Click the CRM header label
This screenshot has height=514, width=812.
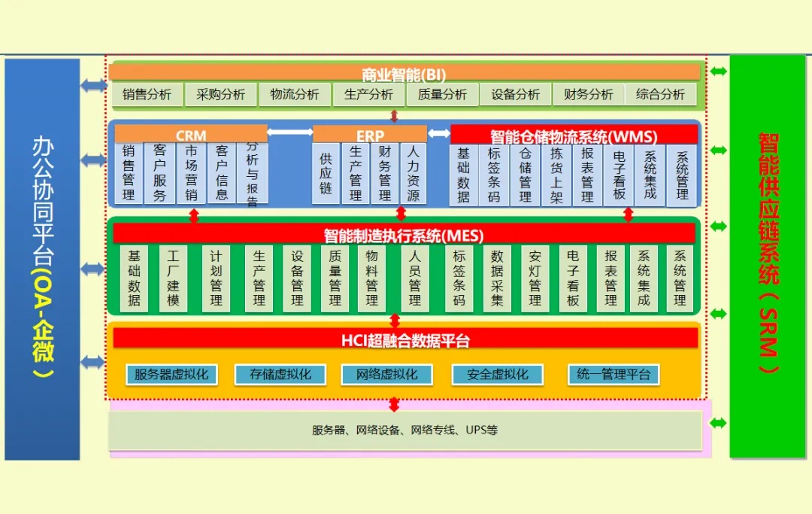coord(190,134)
